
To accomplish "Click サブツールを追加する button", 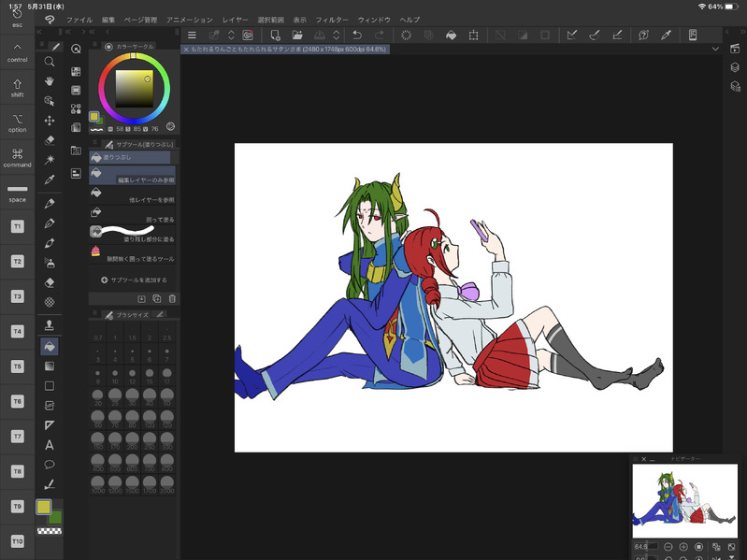I will point(134,280).
